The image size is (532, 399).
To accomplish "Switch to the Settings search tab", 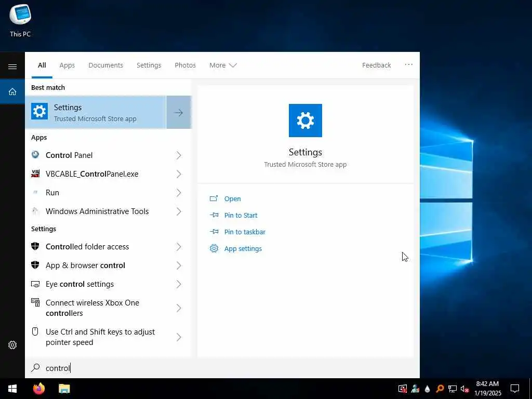I will [x=149, y=65].
